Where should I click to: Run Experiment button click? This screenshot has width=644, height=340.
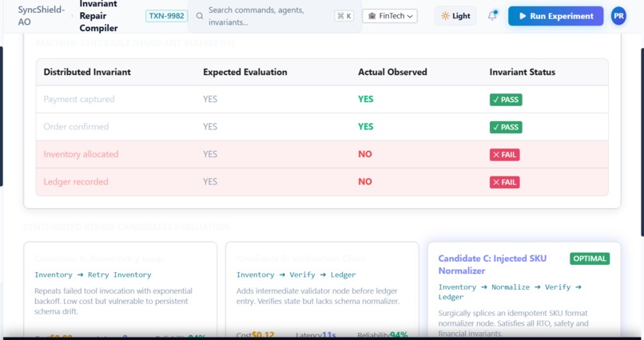(x=555, y=16)
